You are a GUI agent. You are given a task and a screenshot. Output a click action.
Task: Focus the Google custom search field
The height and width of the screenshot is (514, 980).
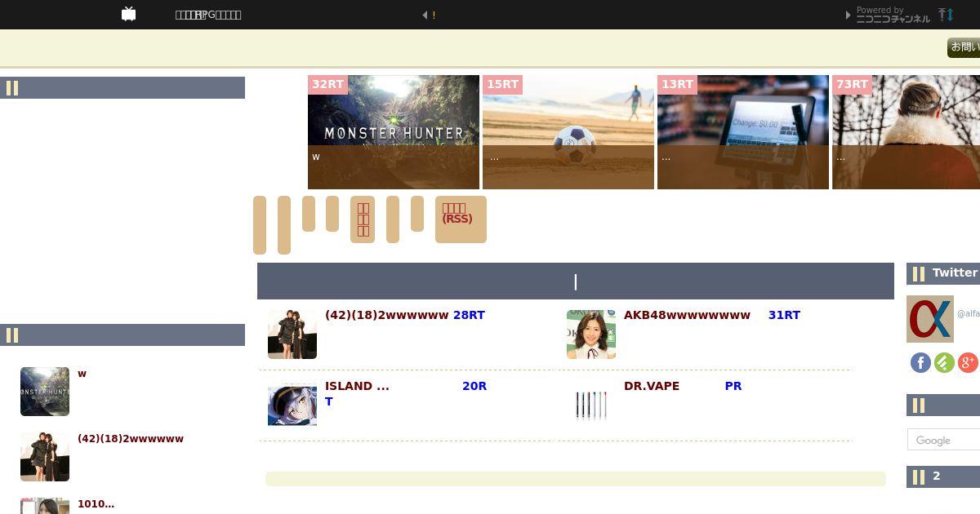pos(944,440)
